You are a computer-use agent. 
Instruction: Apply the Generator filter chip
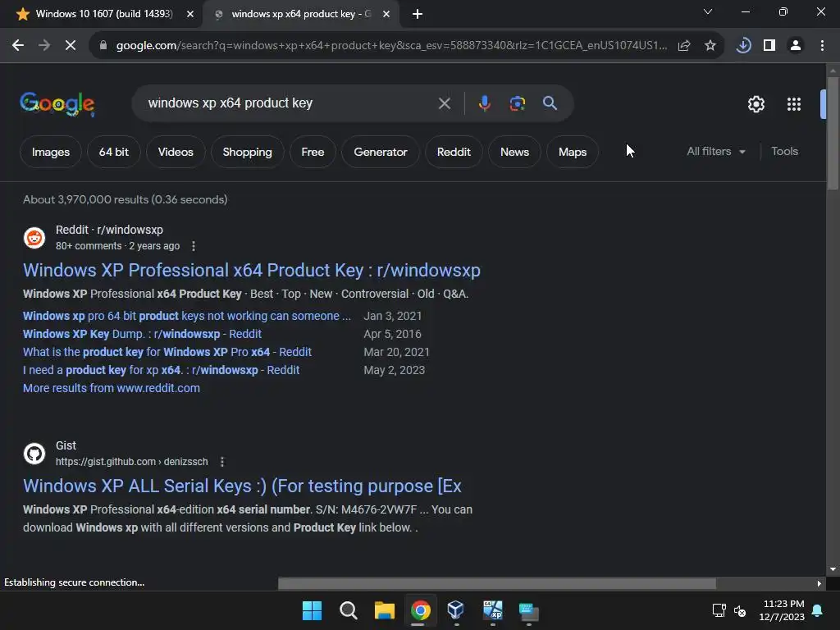(381, 152)
